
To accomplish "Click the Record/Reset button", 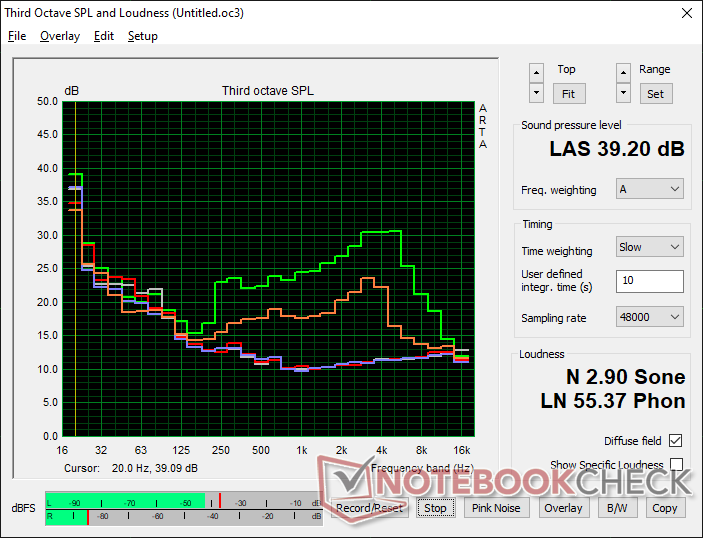I will click(369, 508).
